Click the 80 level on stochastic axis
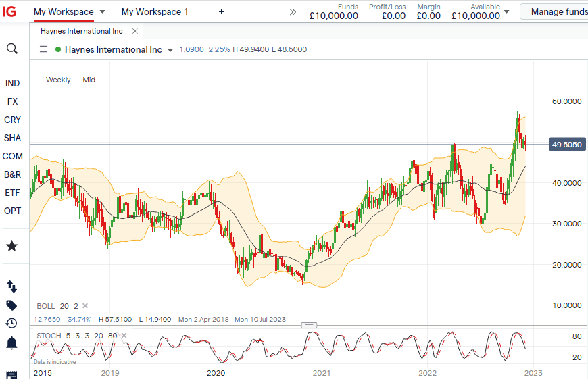This screenshot has width=588, height=379. 577,336
